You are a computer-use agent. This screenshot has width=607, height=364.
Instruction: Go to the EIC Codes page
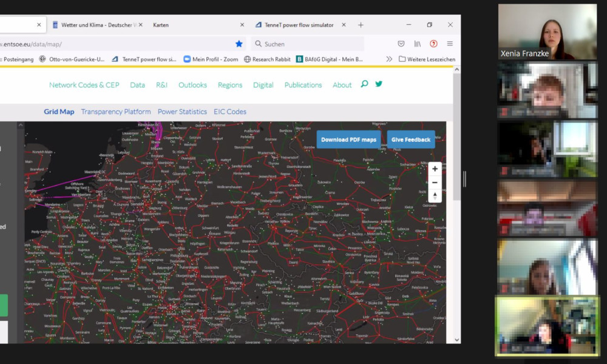pyautogui.click(x=230, y=112)
